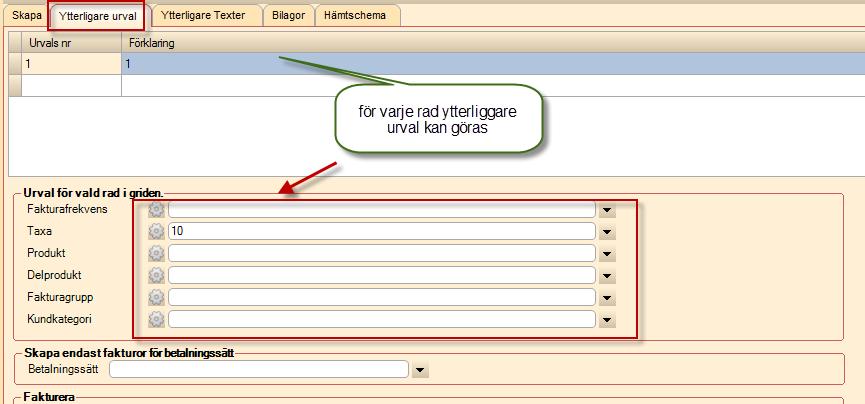Viewport: 865px width, 404px height.
Task: Click gear icon next to Fakturagrupp
Action: click(x=157, y=297)
